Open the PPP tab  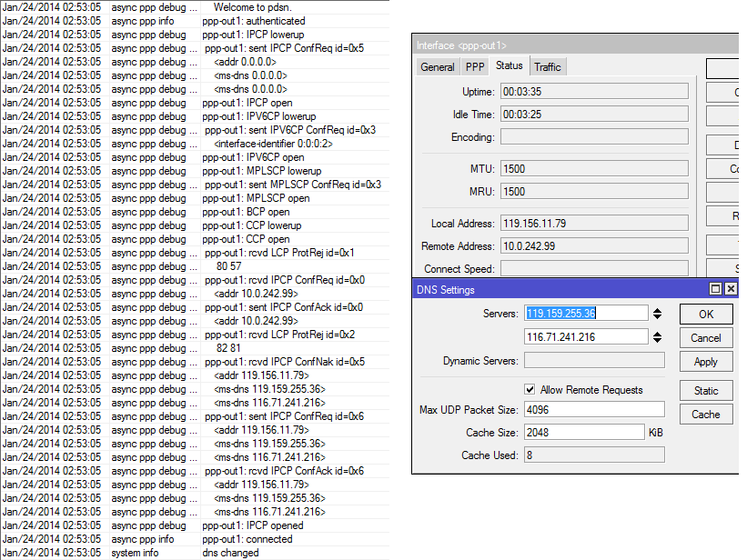[474, 66]
